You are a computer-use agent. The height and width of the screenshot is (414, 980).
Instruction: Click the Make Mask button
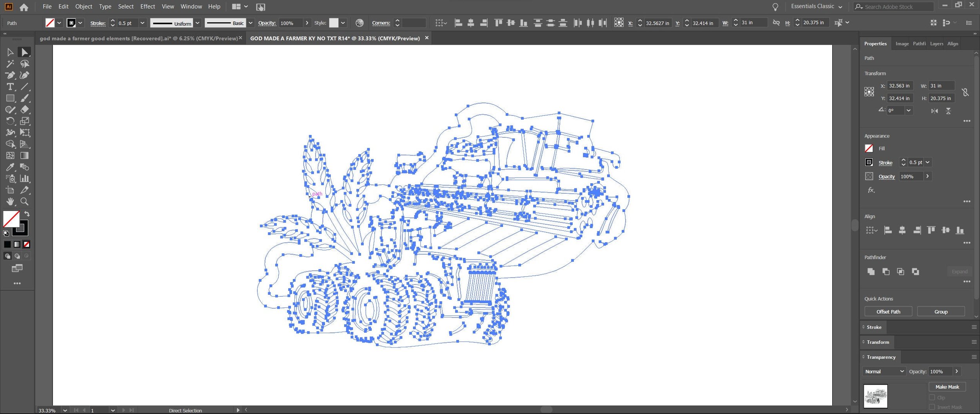pyautogui.click(x=947, y=387)
